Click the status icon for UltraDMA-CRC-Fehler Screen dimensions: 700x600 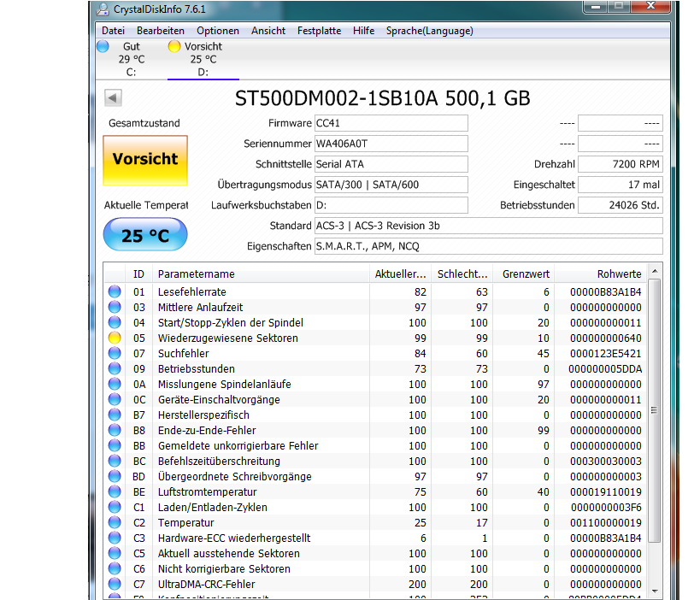click(x=115, y=584)
